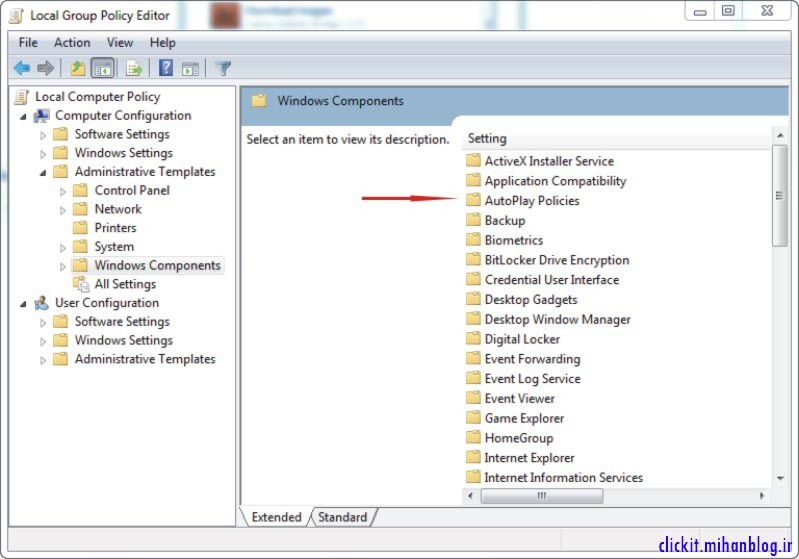799x559 pixels.
Task: Click the Up One Level folder icon
Action: tap(77, 68)
